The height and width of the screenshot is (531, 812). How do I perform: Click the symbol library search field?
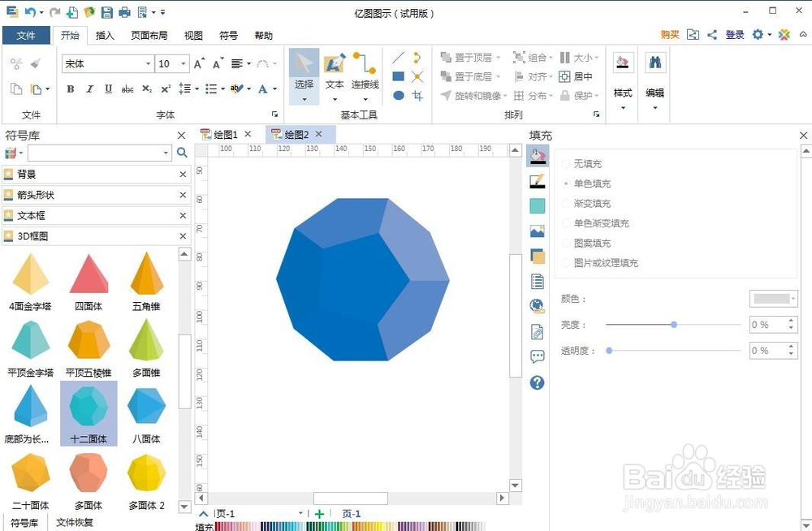pos(94,153)
